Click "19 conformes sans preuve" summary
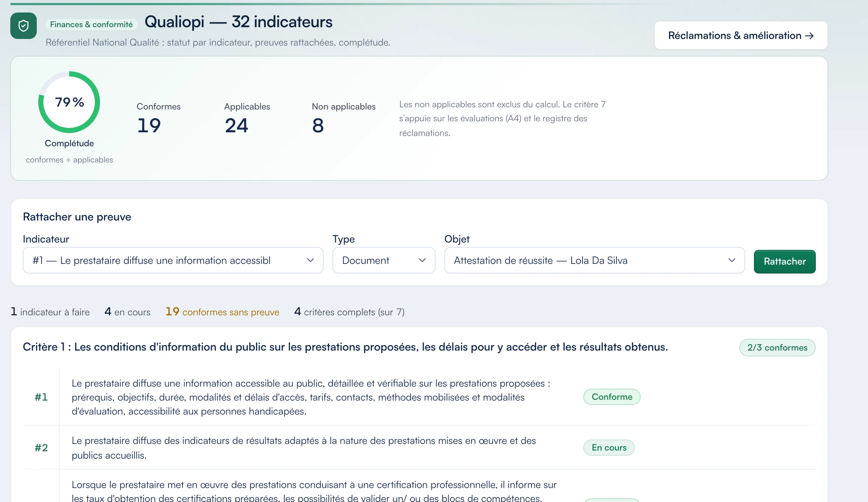This screenshot has height=502, width=868. (x=222, y=312)
